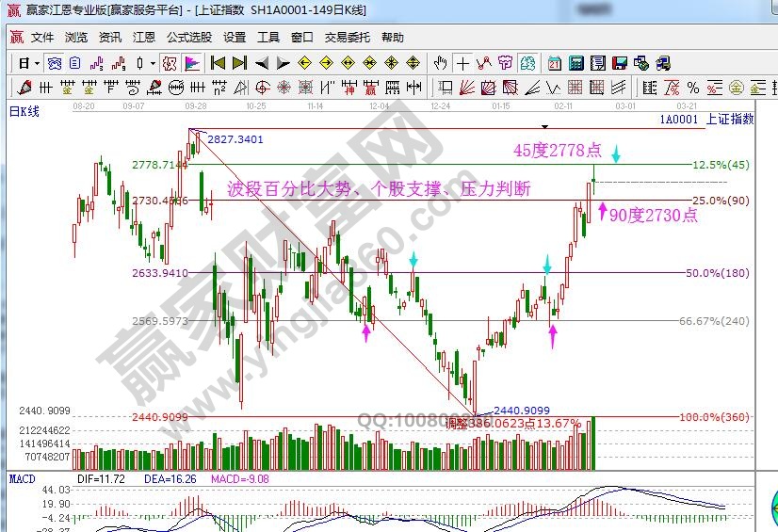Click the 50.0%(180) retracement line label
Image resolution: width=778 pixels, height=532 pixels.
[x=717, y=272]
